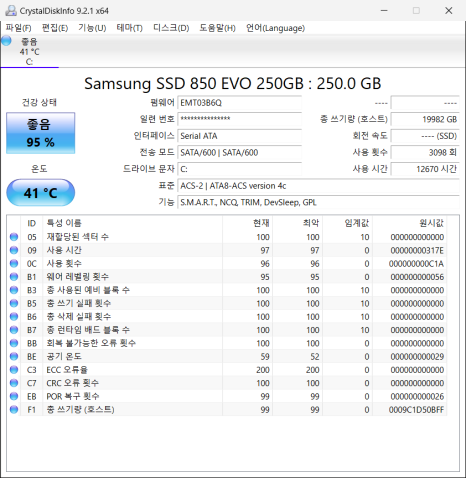Image resolution: width=466 pixels, height=478 pixels.
Task: Click the SATA/600 | SATA/600 transfer mode field
Action: tap(240, 153)
